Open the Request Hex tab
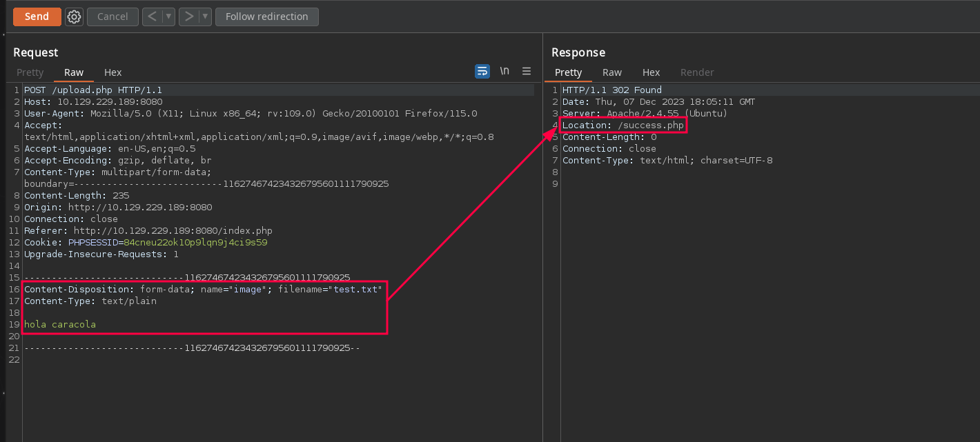 tap(112, 72)
